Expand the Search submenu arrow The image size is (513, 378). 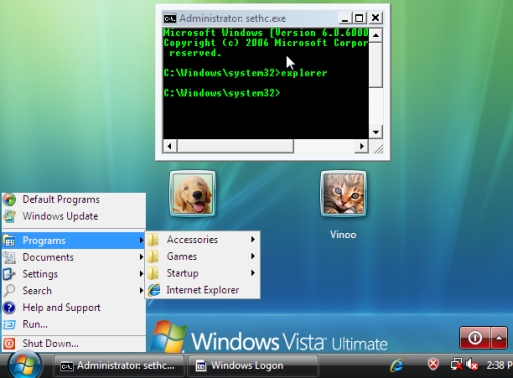pyautogui.click(x=141, y=290)
